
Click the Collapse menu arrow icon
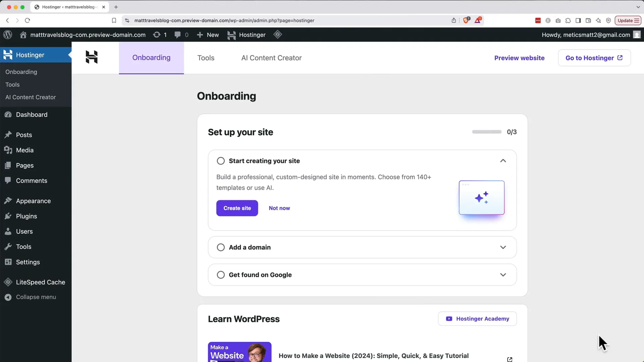tap(8, 297)
